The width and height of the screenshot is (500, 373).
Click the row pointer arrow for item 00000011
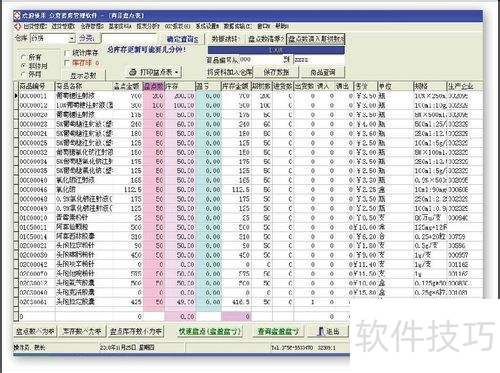16,96
